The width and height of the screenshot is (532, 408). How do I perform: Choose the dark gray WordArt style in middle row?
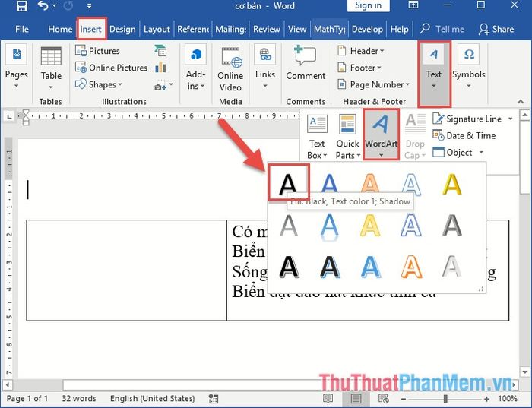click(452, 226)
